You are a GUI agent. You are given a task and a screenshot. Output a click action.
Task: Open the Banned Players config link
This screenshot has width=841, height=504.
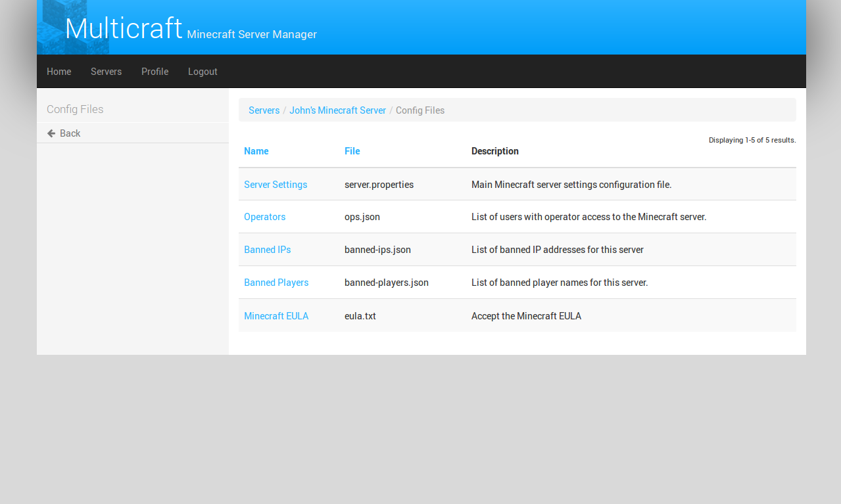coord(276,283)
